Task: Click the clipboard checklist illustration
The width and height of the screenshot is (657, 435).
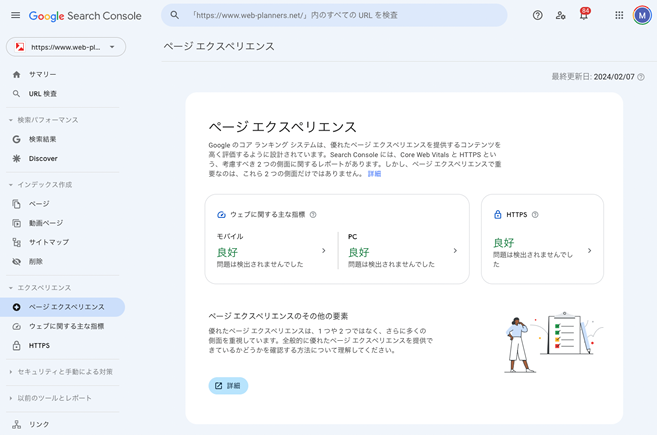Action: point(564,334)
